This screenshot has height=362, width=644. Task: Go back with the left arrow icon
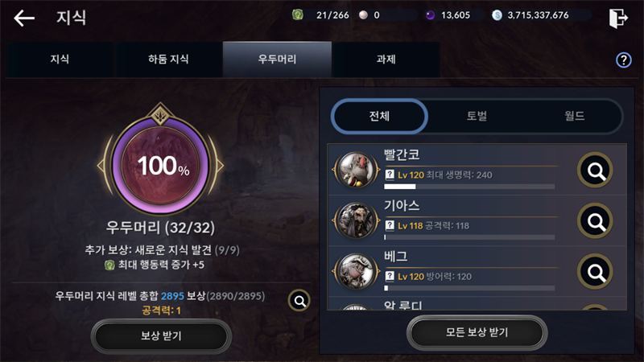click(24, 18)
